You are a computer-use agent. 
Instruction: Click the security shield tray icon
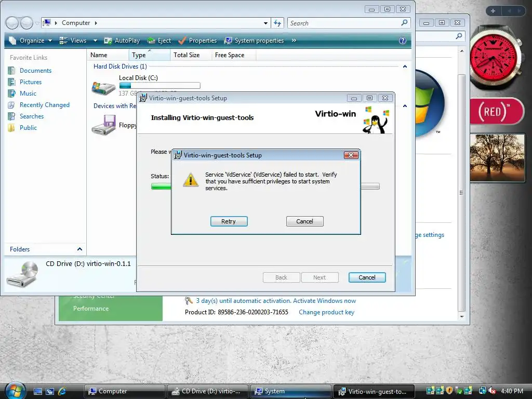point(449,391)
